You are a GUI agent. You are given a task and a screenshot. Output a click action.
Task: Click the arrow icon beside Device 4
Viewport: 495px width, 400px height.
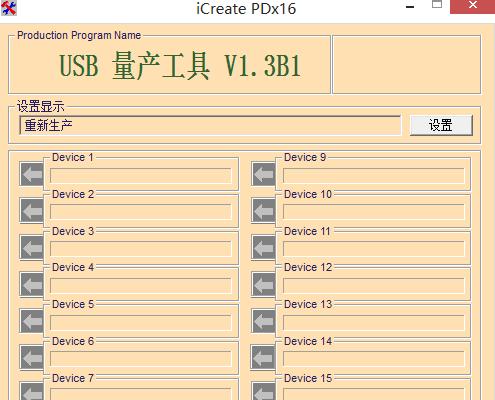pos(32,285)
